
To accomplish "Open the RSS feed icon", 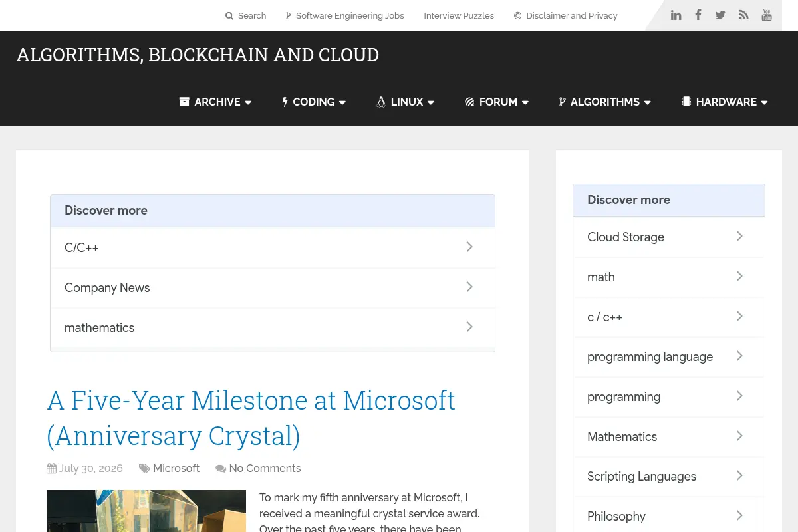I will 743,15.
